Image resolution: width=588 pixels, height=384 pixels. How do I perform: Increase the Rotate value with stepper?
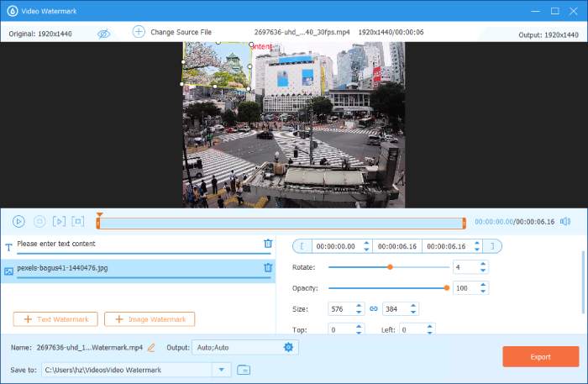483,264
